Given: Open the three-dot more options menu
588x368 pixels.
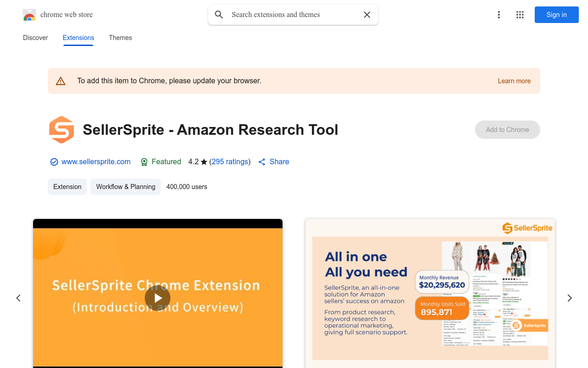Looking at the screenshot, I should [x=499, y=15].
